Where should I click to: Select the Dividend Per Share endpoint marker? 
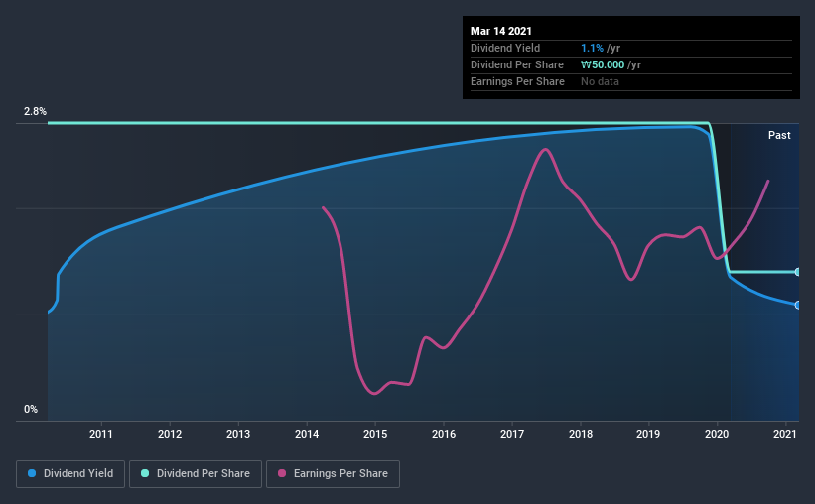tap(798, 272)
